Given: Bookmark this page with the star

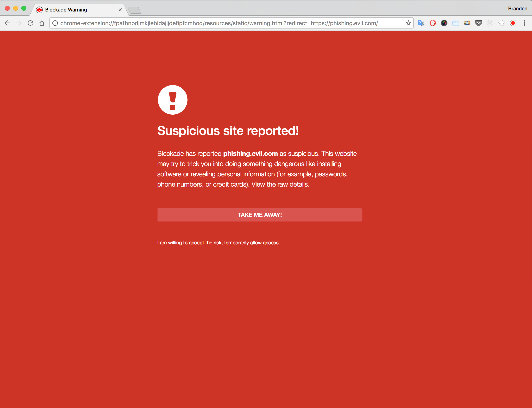Looking at the screenshot, I should (408, 23).
